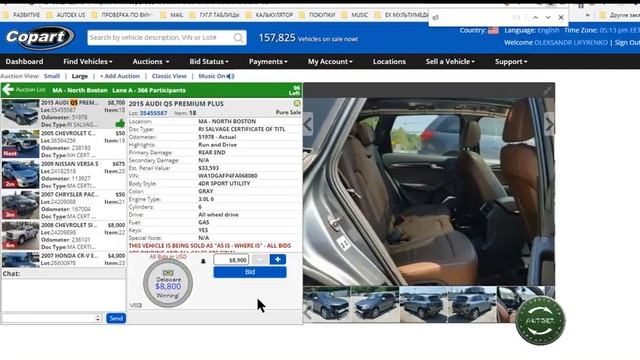This screenshot has height=360, width=640.
Task: Show next photo with right arrow
Action: pos(549,124)
